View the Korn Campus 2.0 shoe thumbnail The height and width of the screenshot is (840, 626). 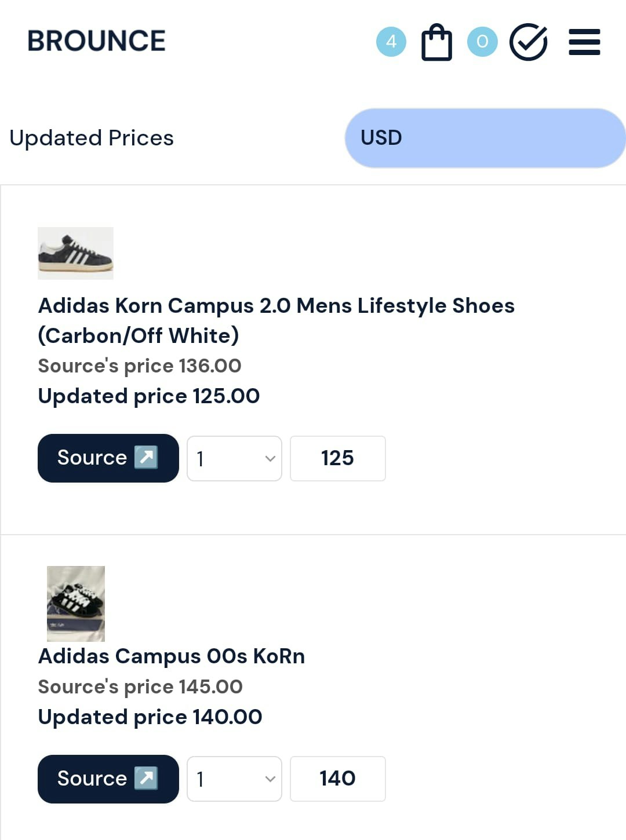[75, 253]
